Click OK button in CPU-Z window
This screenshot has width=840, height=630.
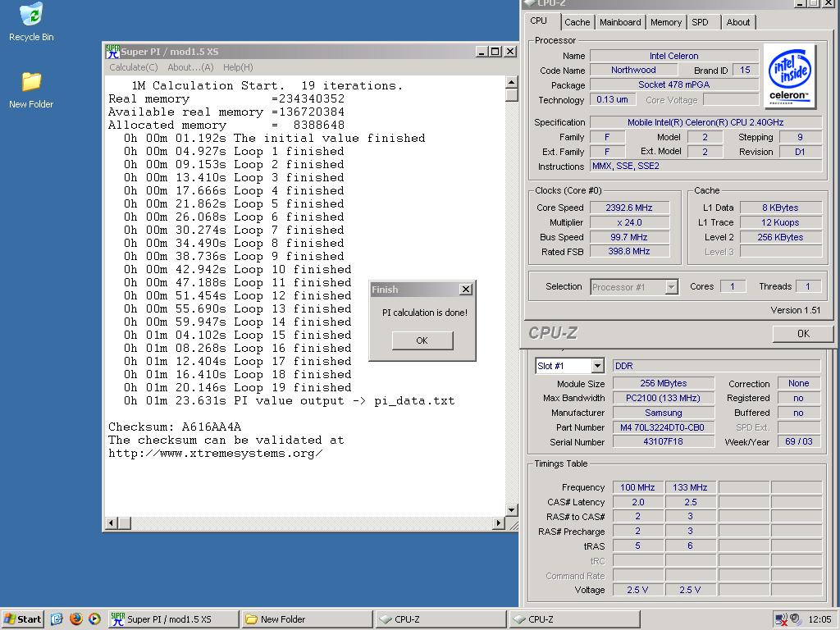click(x=803, y=333)
